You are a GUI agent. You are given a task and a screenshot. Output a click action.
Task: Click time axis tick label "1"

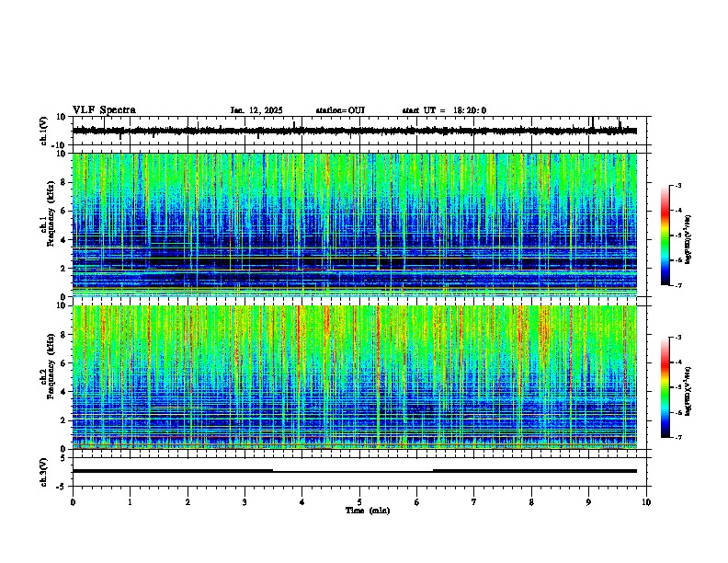[130, 502]
